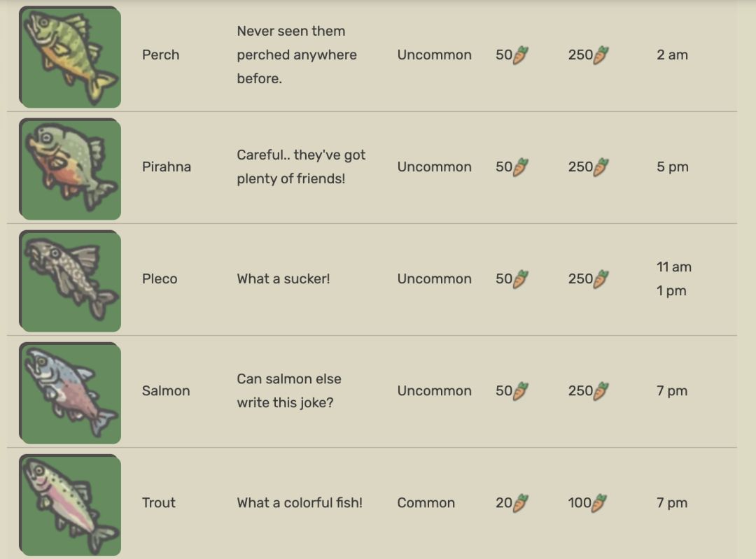Click the Trout name text
The width and height of the screenshot is (756, 559).
click(x=159, y=503)
